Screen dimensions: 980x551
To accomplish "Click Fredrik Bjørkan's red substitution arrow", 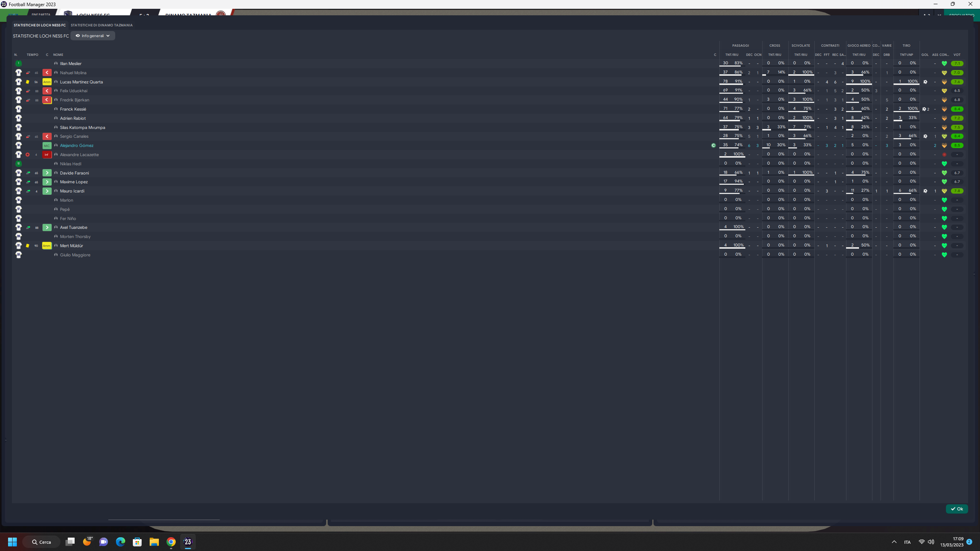I will [x=47, y=100].
